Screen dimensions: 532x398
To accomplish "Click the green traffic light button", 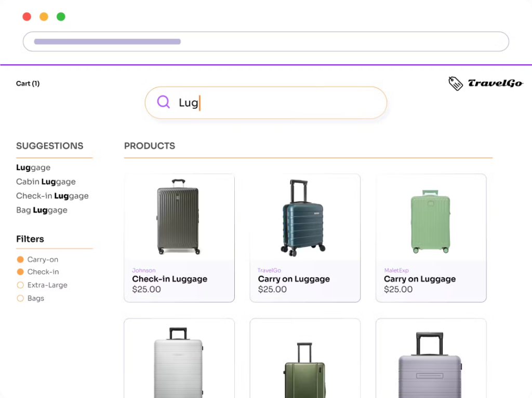I will pyautogui.click(x=61, y=16).
